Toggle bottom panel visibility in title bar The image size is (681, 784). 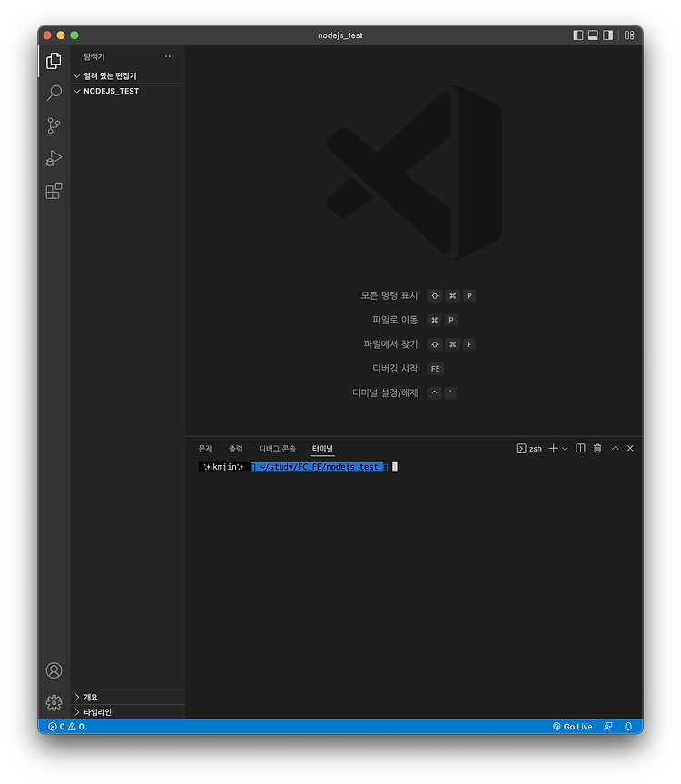[x=593, y=35]
